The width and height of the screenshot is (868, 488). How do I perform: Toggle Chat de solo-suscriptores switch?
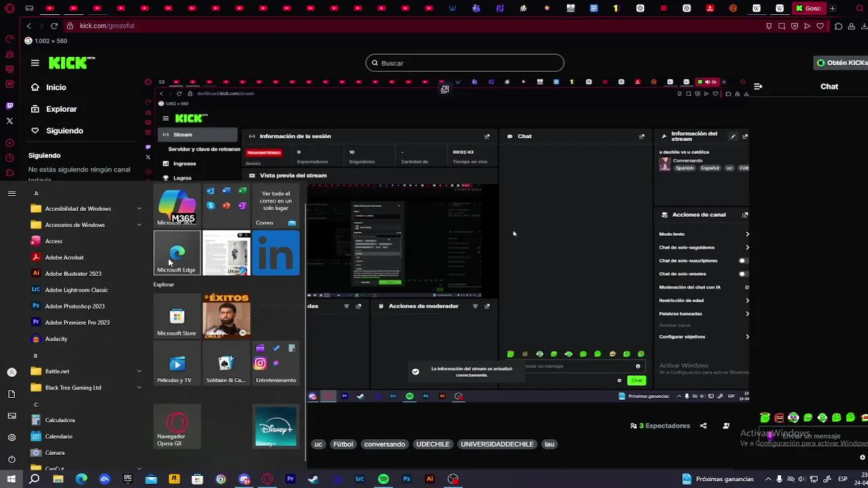(743, 261)
